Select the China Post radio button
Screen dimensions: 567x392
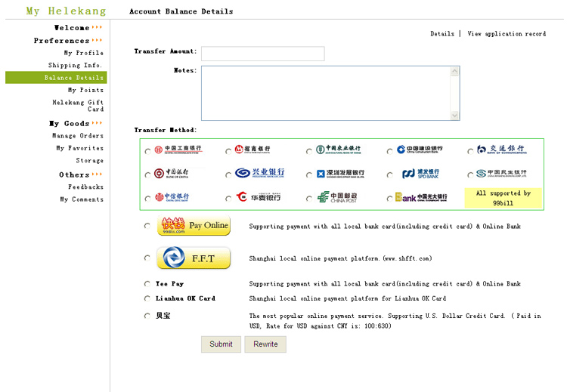point(308,199)
